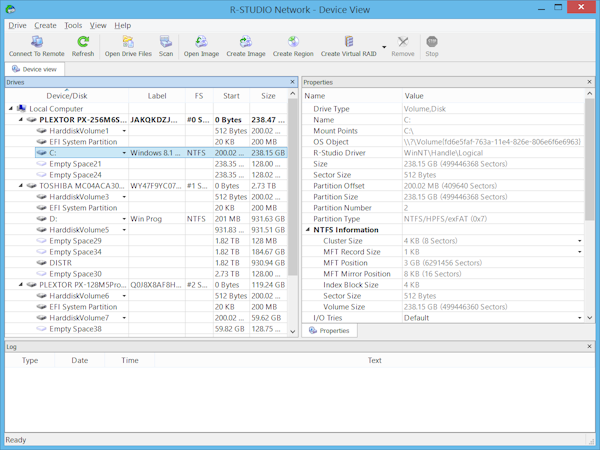Collapse the NTFS Information property group
600x450 pixels.
click(x=308, y=229)
